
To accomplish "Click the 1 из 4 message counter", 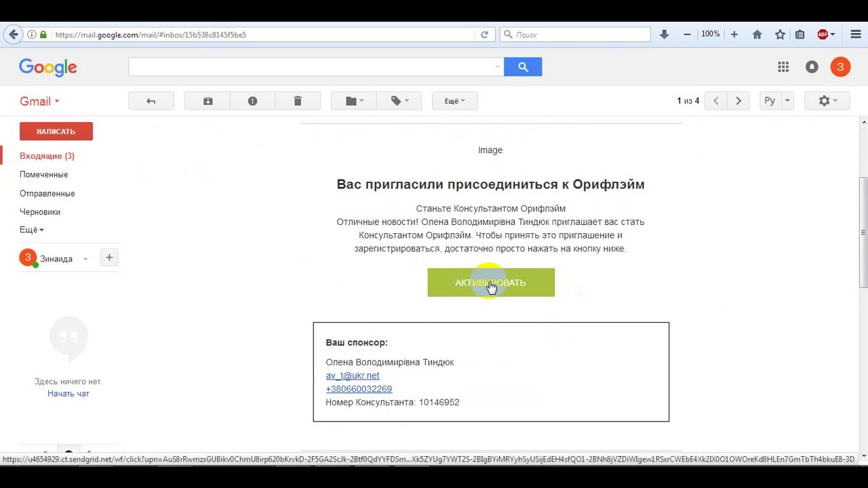I will pyautogui.click(x=688, y=101).
